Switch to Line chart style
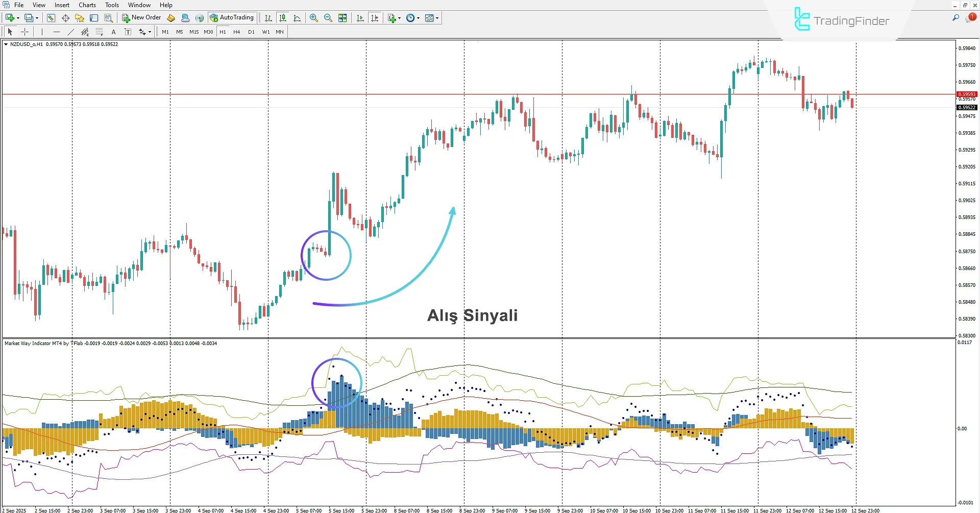This screenshot has width=980, height=513. click(x=296, y=17)
